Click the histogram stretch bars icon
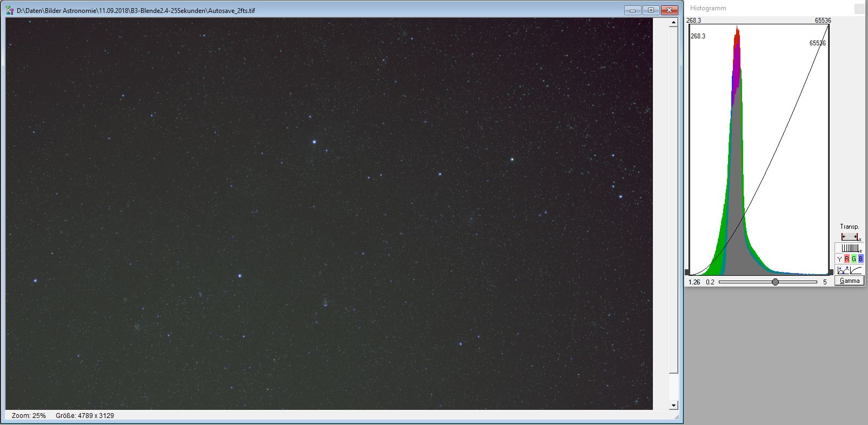 [x=849, y=248]
